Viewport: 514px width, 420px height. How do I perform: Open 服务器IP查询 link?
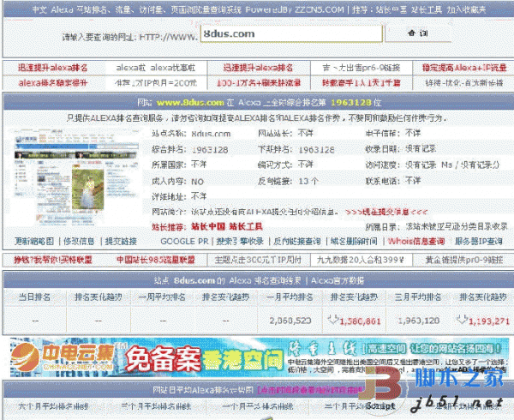479,242
